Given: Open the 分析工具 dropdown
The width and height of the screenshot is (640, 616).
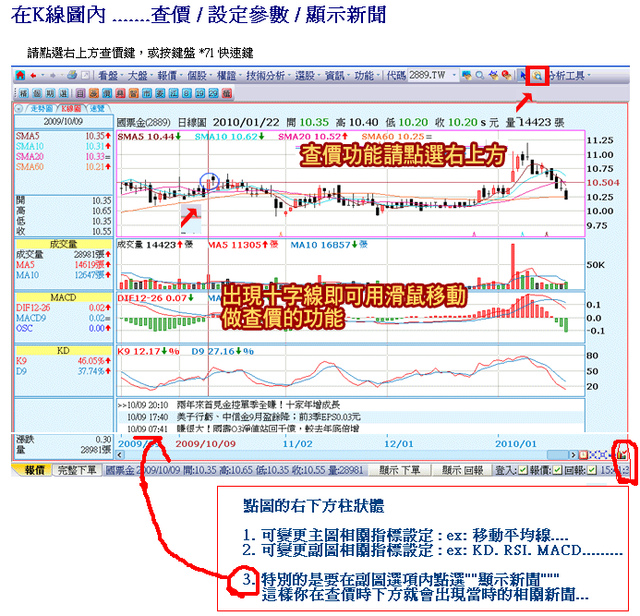Looking at the screenshot, I should [570, 76].
